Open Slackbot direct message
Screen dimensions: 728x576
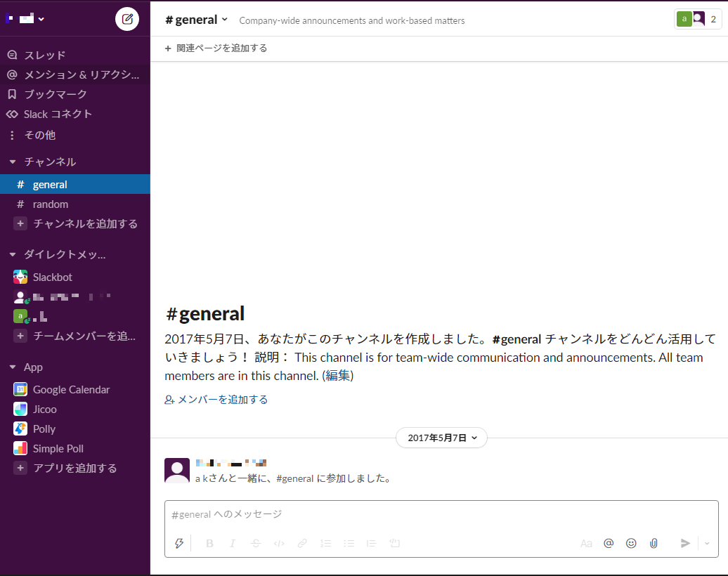52,277
